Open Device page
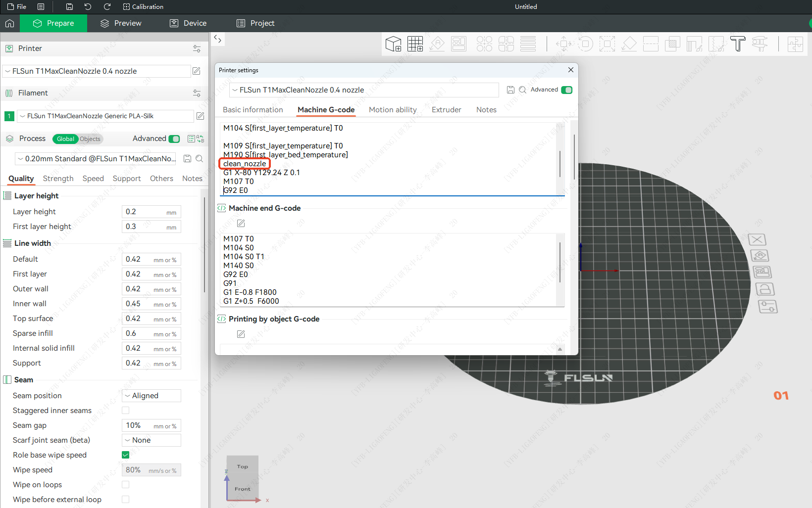Image resolution: width=812 pixels, height=508 pixels. 188,23
